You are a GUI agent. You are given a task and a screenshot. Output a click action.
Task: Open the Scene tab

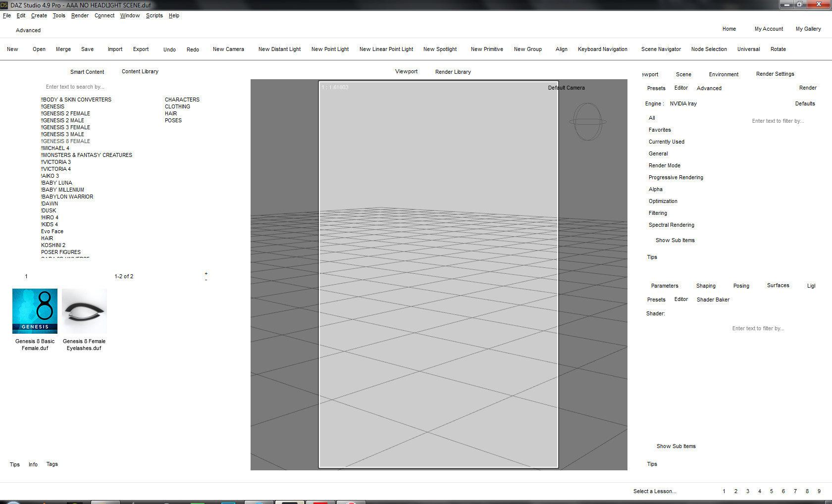(683, 74)
